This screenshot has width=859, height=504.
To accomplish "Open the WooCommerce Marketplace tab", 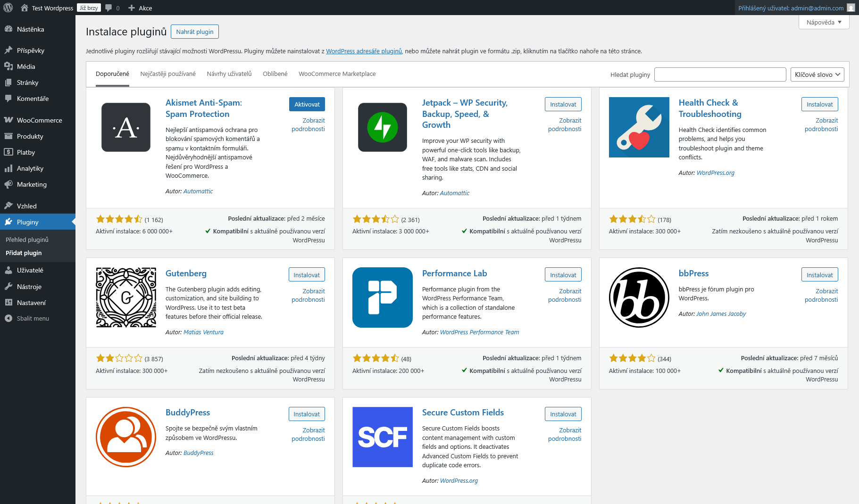I will pyautogui.click(x=337, y=74).
